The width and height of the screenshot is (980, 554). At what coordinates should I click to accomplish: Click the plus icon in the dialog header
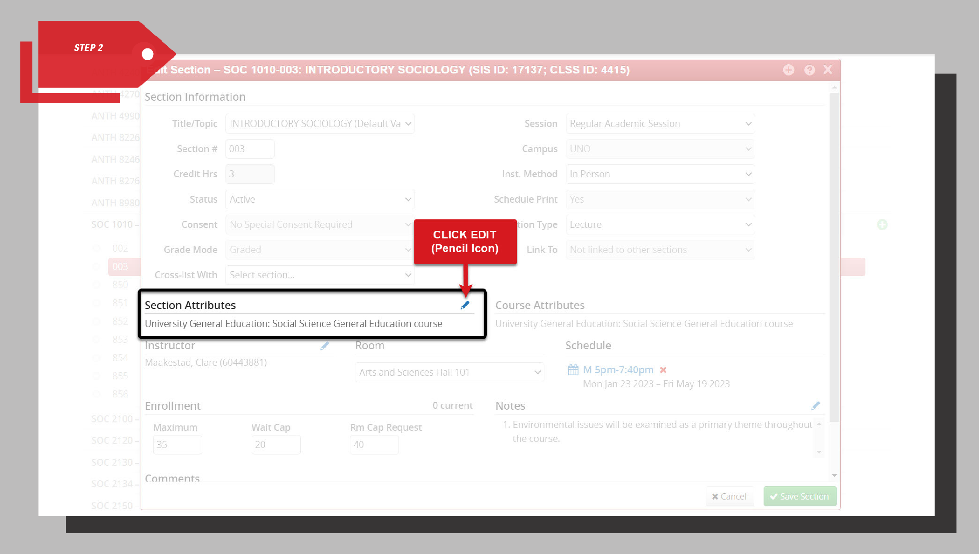(x=788, y=70)
